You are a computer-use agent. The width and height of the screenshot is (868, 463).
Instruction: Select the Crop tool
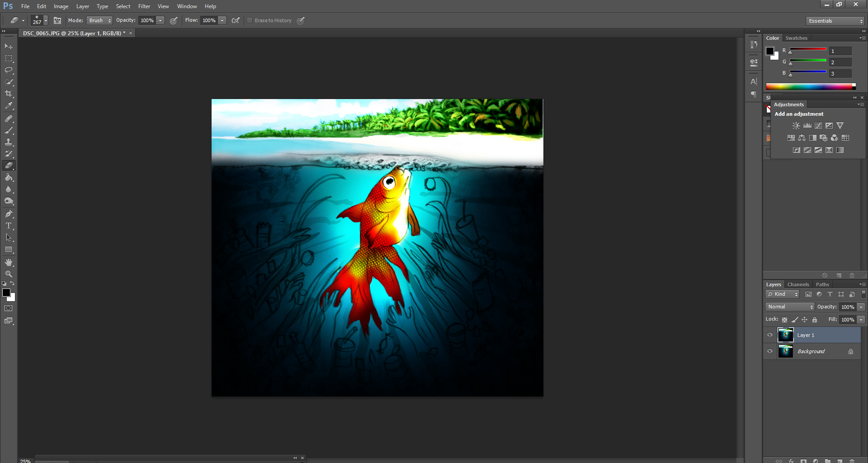coord(9,94)
